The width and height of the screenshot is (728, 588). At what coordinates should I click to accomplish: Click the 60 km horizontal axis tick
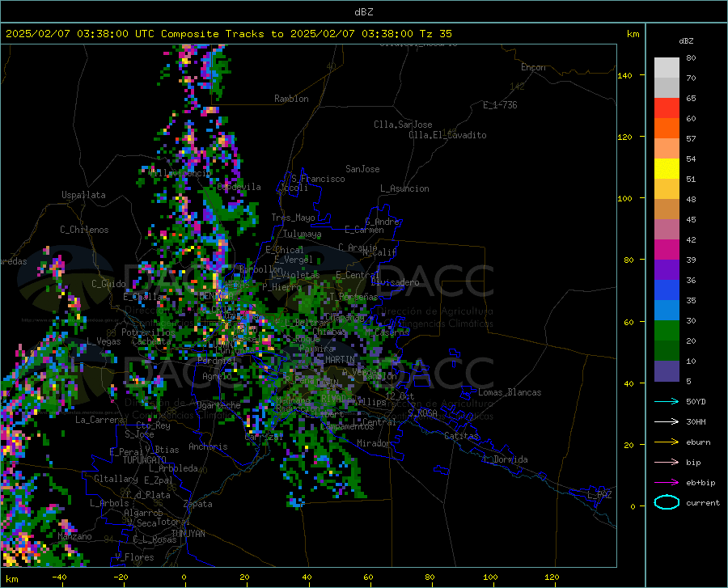(368, 577)
